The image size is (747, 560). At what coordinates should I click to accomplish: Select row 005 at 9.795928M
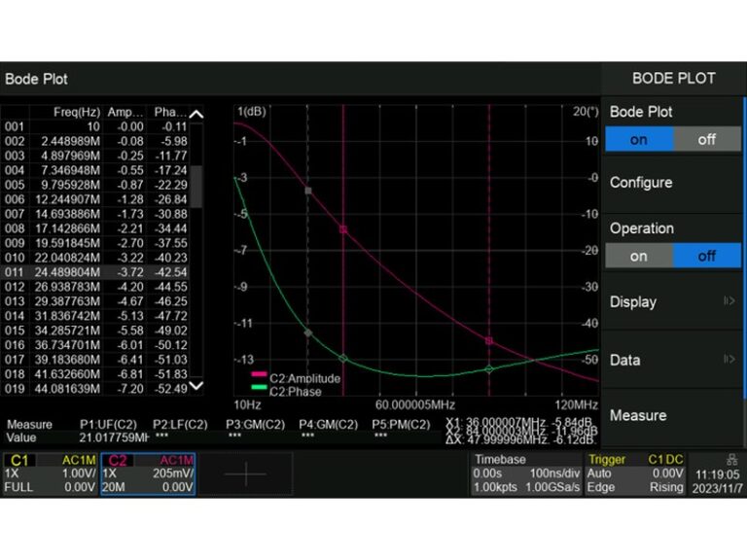pyautogui.click(x=95, y=185)
